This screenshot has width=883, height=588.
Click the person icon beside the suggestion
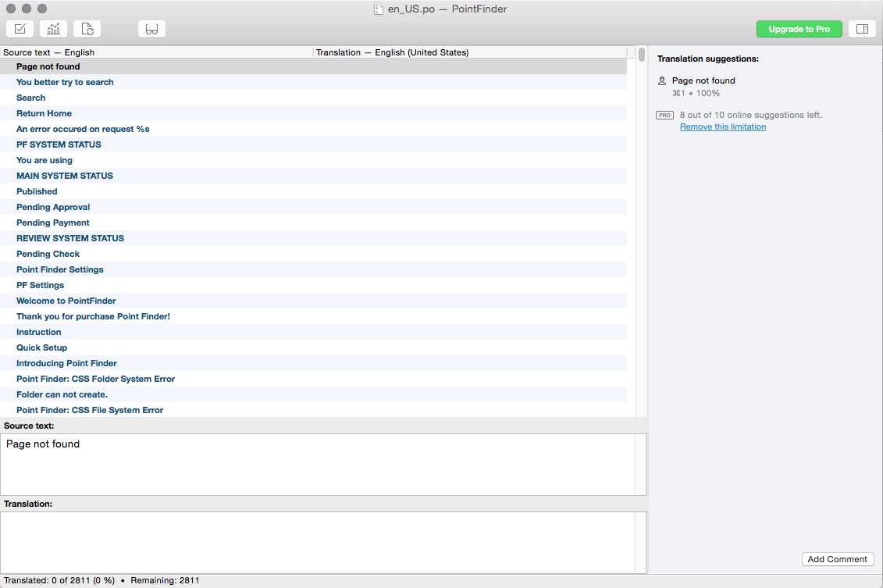(x=662, y=80)
